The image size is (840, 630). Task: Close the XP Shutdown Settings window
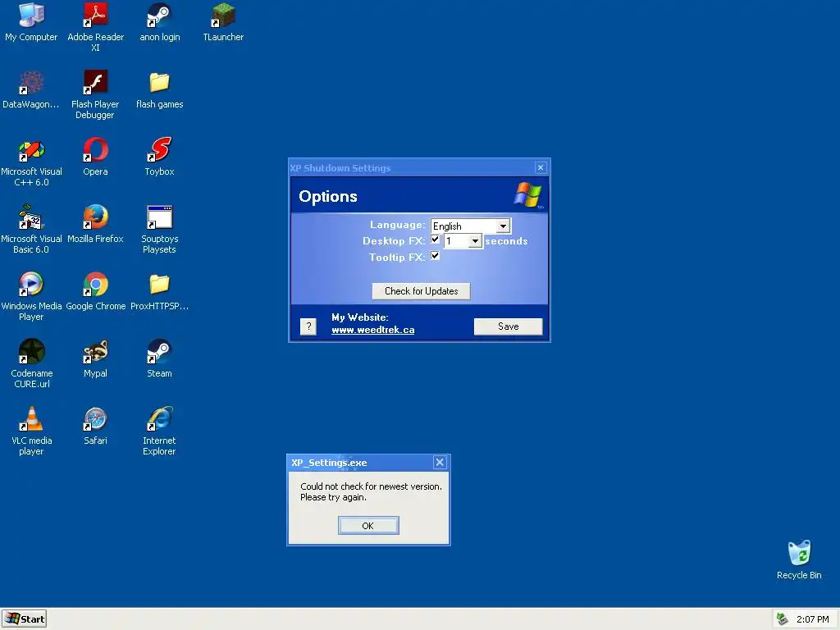541,167
